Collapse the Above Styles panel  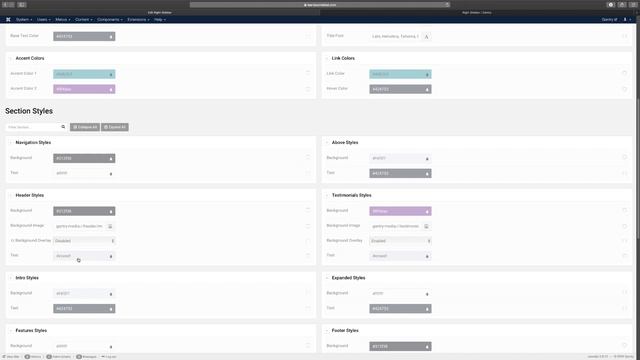pyautogui.click(x=327, y=142)
